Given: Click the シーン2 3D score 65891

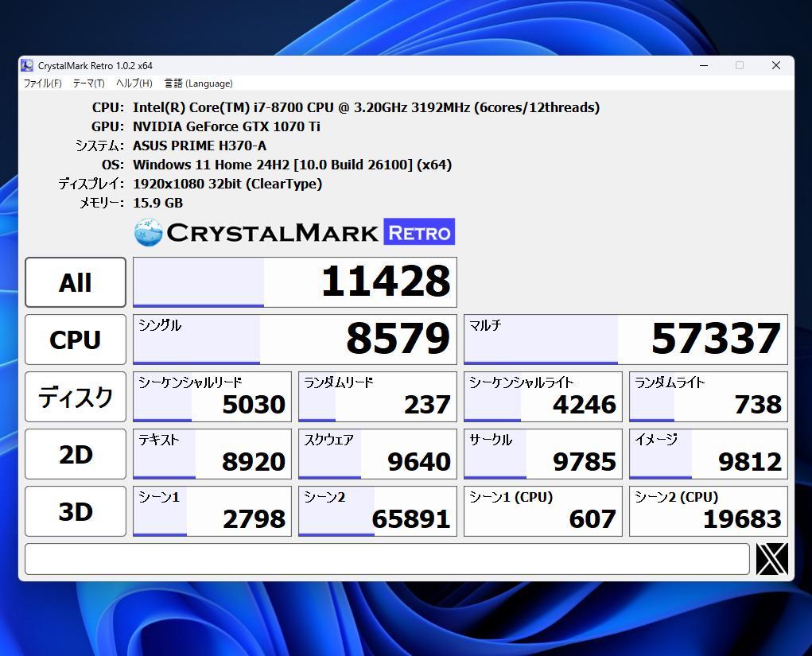Looking at the screenshot, I should (378, 511).
